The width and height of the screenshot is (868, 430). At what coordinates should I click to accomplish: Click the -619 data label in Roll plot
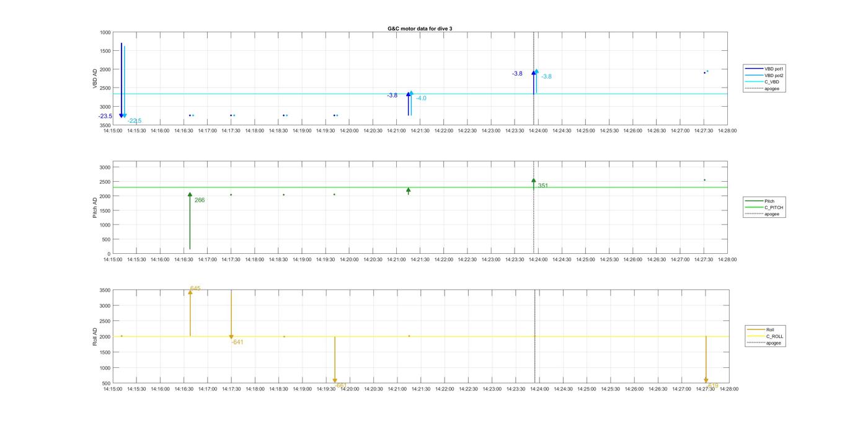(x=712, y=386)
